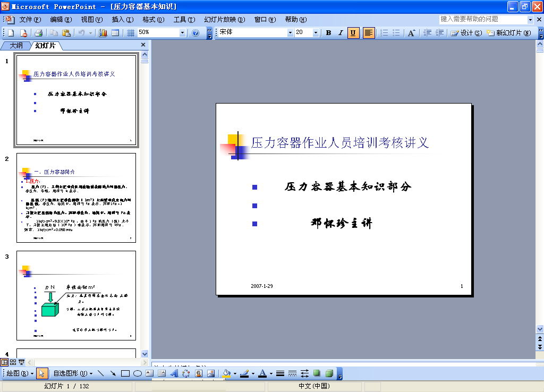Toggle Underline formatting off

coord(353,33)
